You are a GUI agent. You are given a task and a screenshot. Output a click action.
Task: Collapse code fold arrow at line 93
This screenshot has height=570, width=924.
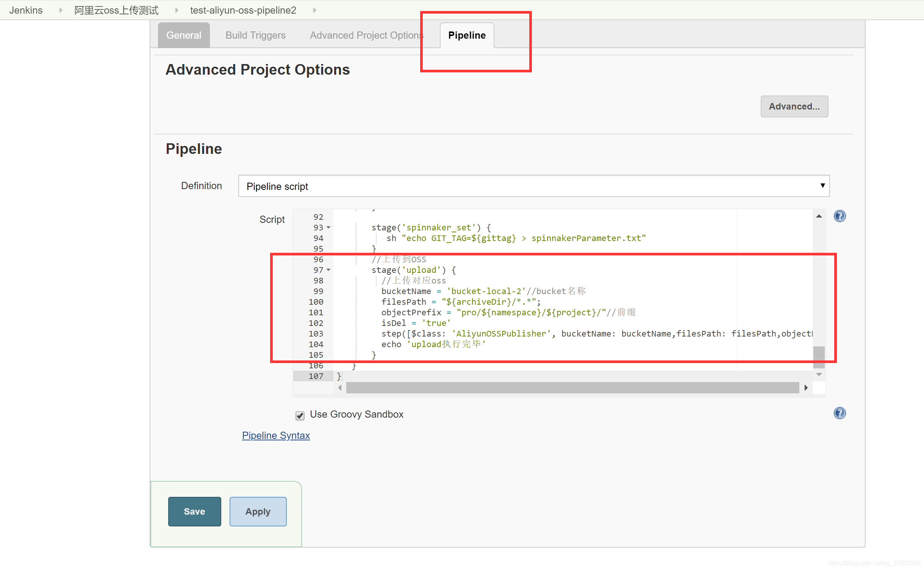[x=328, y=227]
